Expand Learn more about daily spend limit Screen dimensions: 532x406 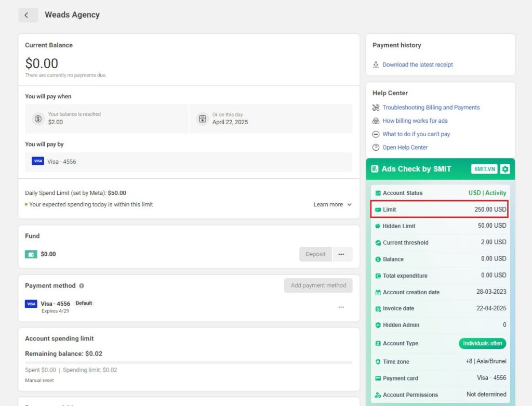point(332,205)
